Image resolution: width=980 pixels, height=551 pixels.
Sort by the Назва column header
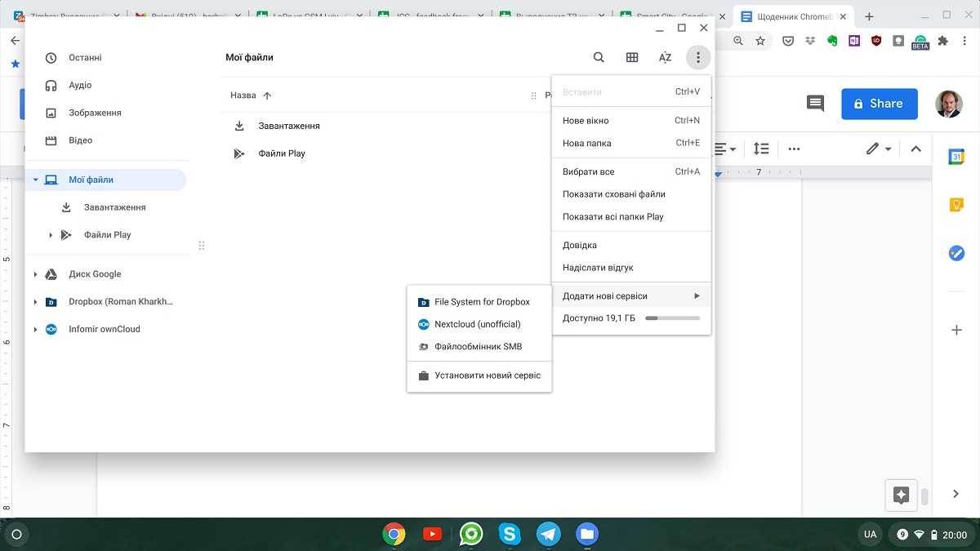(243, 96)
